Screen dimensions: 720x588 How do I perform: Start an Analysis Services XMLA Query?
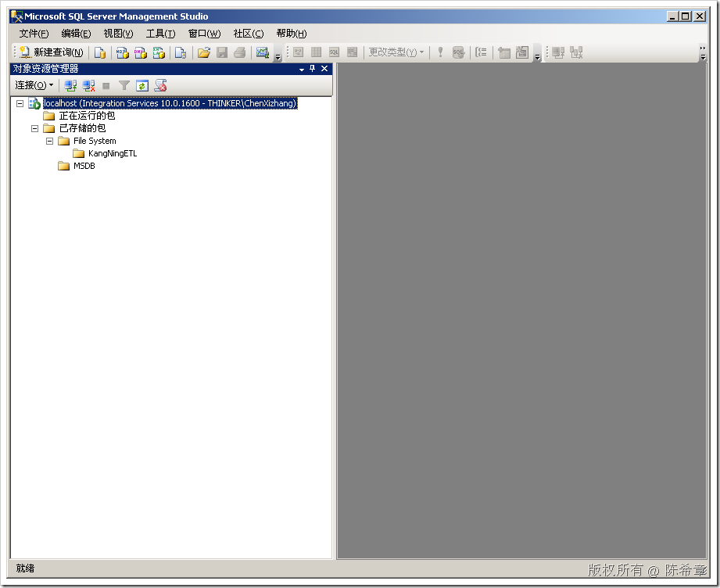[x=159, y=52]
